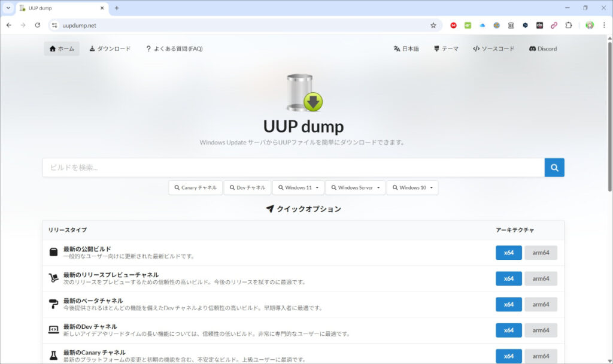Select arm64 for 最新のDev チャネル
Image resolution: width=613 pixels, height=364 pixels.
click(541, 330)
